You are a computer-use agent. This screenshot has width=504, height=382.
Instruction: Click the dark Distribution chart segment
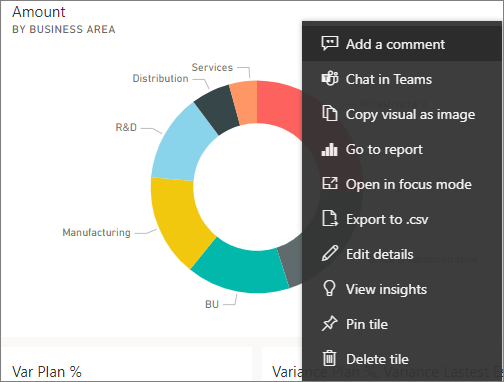218,108
